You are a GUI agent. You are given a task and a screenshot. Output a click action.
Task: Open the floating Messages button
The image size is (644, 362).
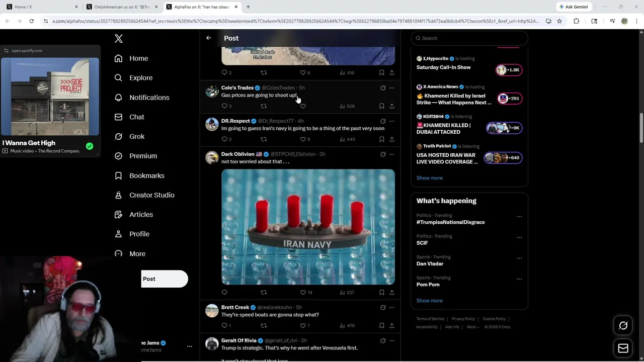click(x=623, y=348)
